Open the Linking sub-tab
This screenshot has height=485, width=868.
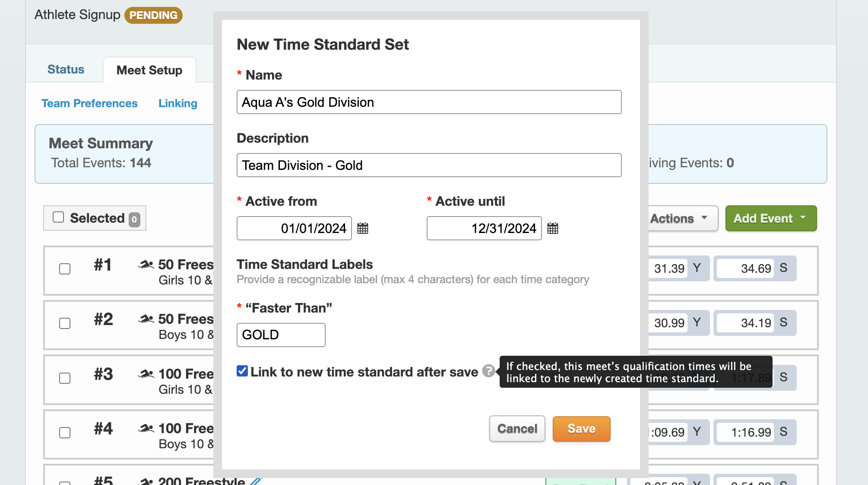click(x=178, y=103)
